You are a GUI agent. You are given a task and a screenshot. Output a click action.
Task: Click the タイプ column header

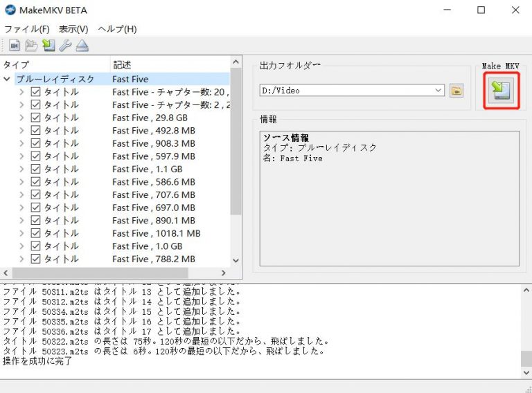pyautogui.click(x=17, y=64)
